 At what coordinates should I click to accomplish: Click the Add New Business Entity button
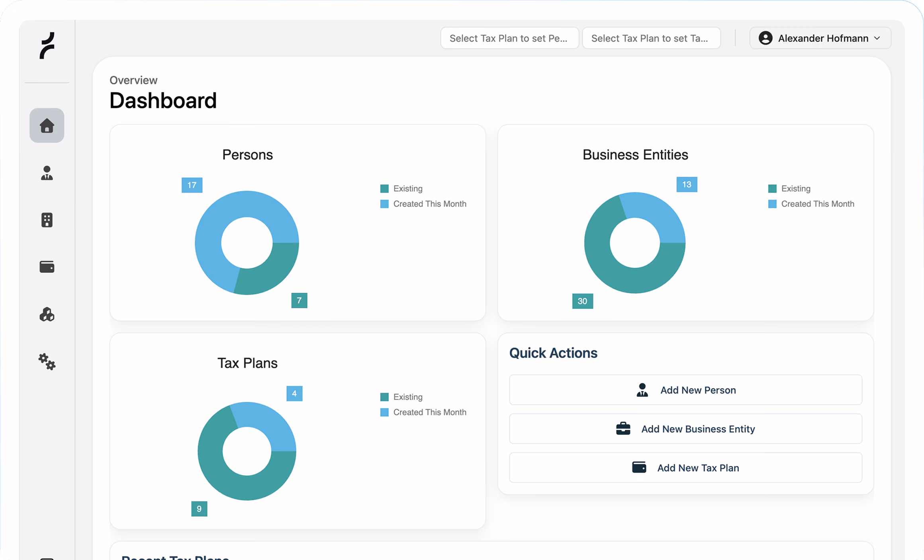click(x=685, y=429)
